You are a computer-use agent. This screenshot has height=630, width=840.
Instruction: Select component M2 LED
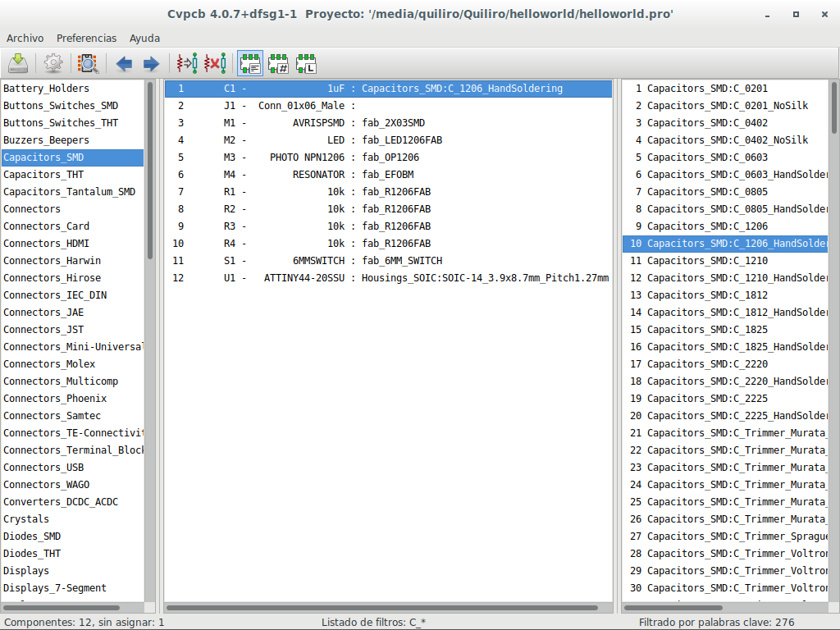(388, 139)
